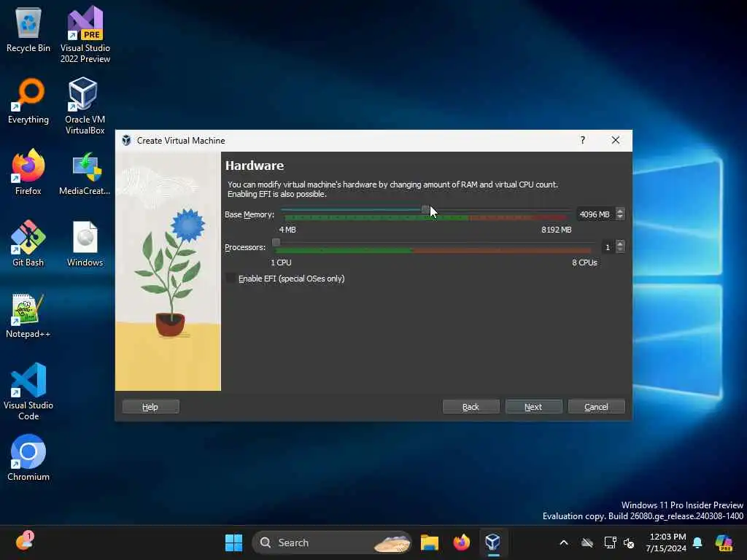The height and width of the screenshot is (560, 747).
Task: Select the Everything search desktop icon
Action: [x=28, y=101]
